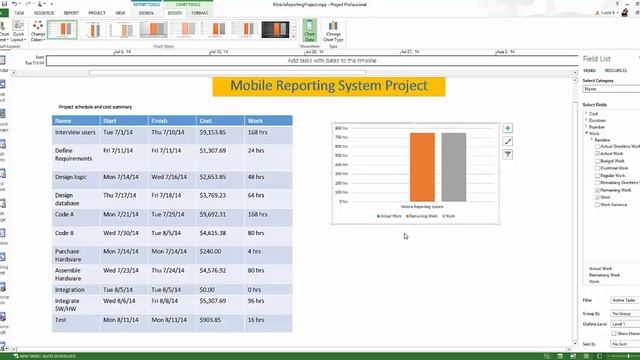Image resolution: width=640 pixels, height=360 pixels.
Task: Open the PROJECT ribbon tab
Action: point(97,13)
